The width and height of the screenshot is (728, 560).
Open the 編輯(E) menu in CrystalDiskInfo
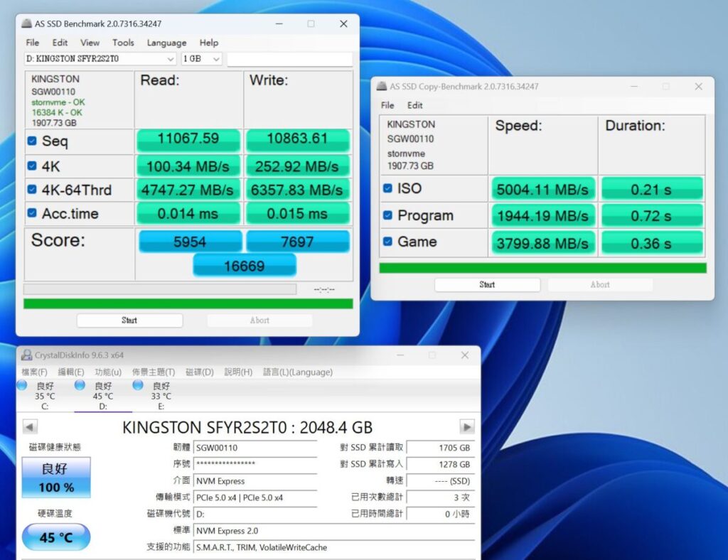point(71,372)
